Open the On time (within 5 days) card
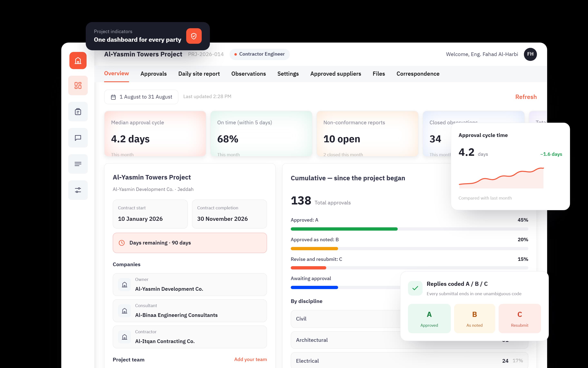This screenshot has height=368, width=588. [261, 134]
